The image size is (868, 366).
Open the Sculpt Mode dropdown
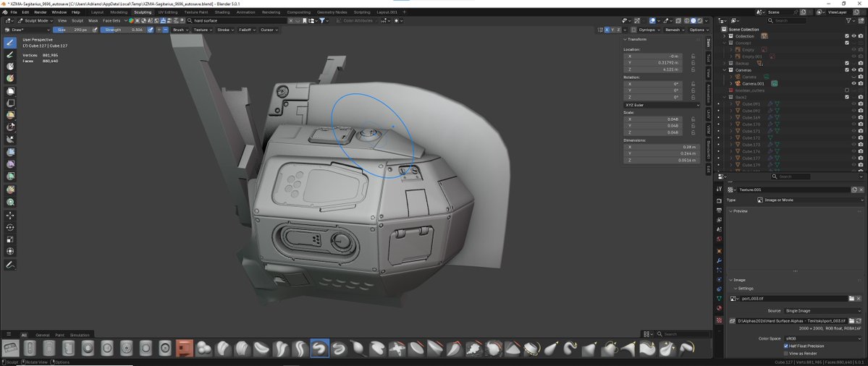coord(36,20)
